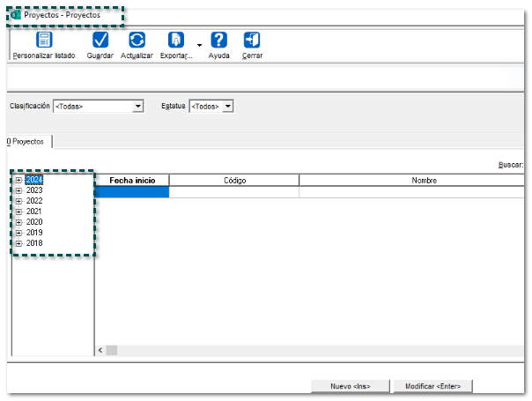Sort by the Código column header

(x=234, y=180)
